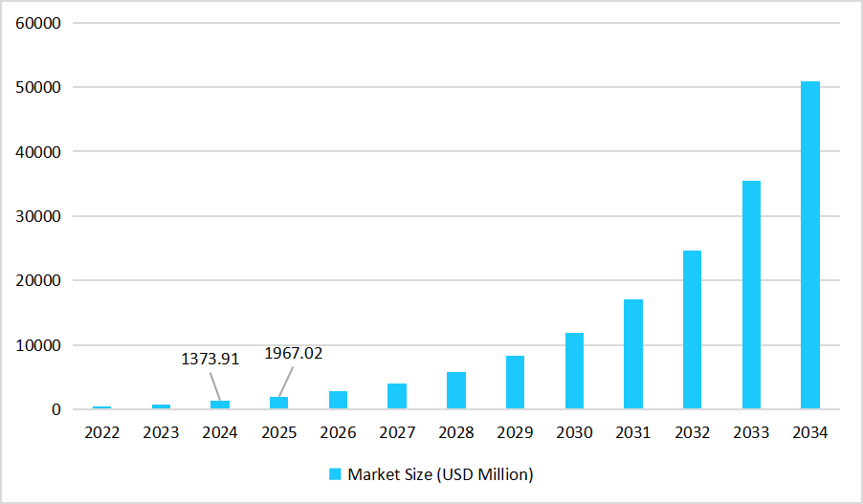Screen dimensions: 863x504
Task: Select the Market Size (USD Million) legend text
Action: 440,474
